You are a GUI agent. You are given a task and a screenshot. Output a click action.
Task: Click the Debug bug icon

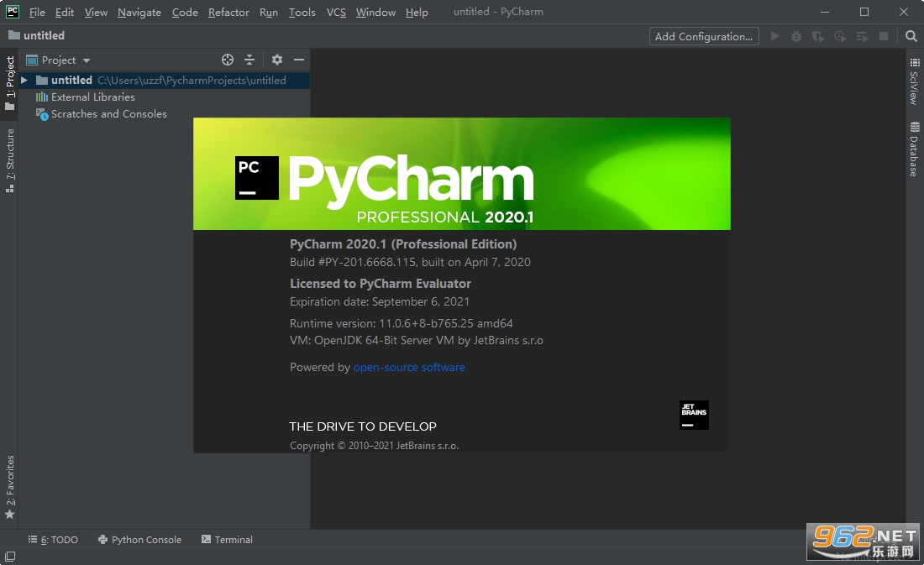coord(796,36)
